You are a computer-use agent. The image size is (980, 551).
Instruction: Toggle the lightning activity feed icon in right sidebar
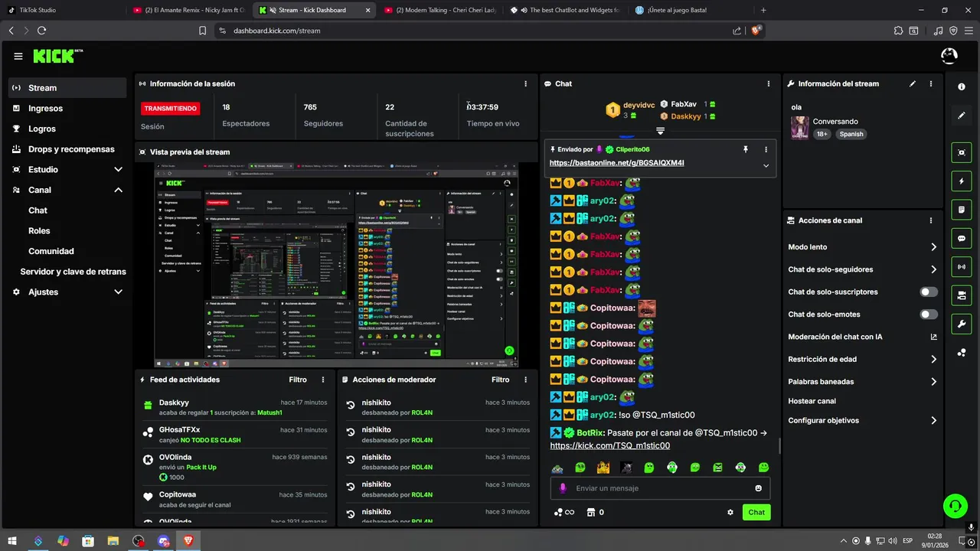pos(962,181)
